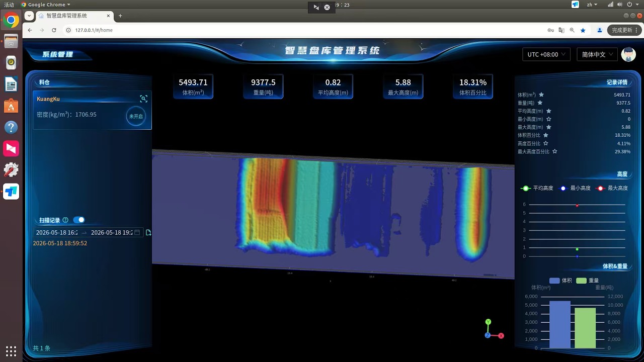Screen dimensions: 644x362
Task: Click the scan view icon on KuangKu card
Action: click(143, 99)
